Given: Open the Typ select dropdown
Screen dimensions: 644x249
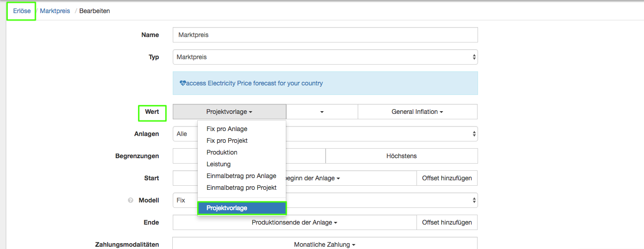Looking at the screenshot, I should [x=325, y=57].
